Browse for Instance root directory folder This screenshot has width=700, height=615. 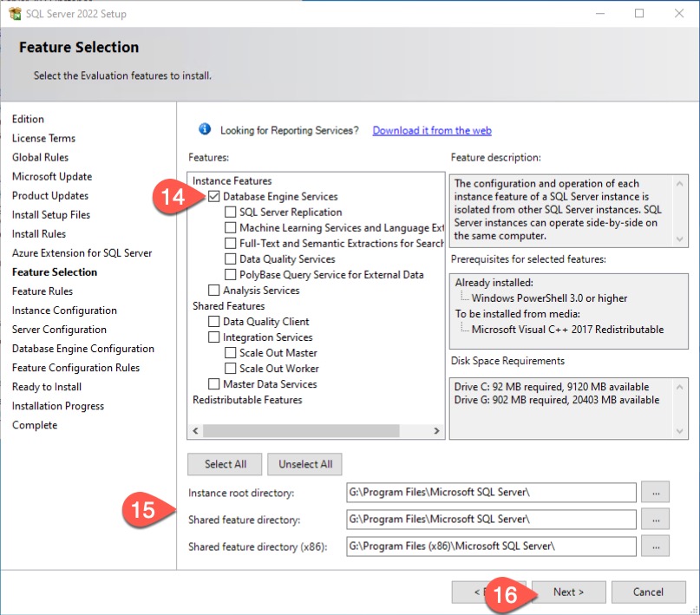pyautogui.click(x=655, y=492)
